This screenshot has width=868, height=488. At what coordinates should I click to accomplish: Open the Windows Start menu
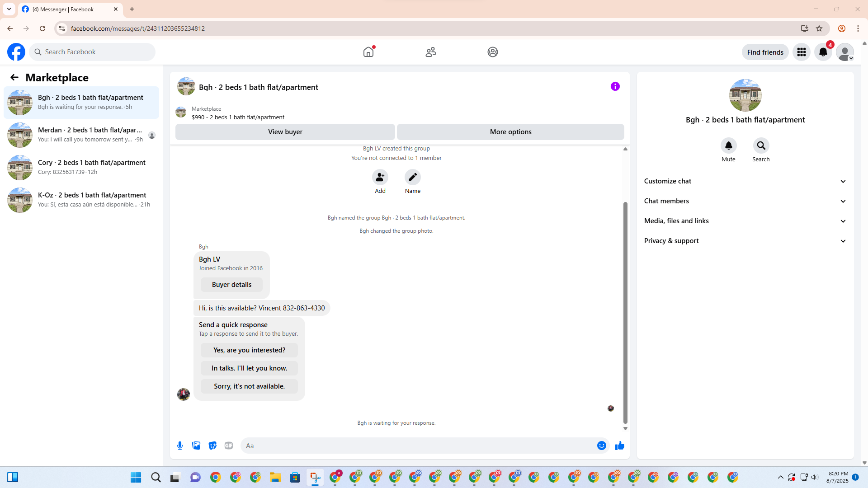pos(136,478)
